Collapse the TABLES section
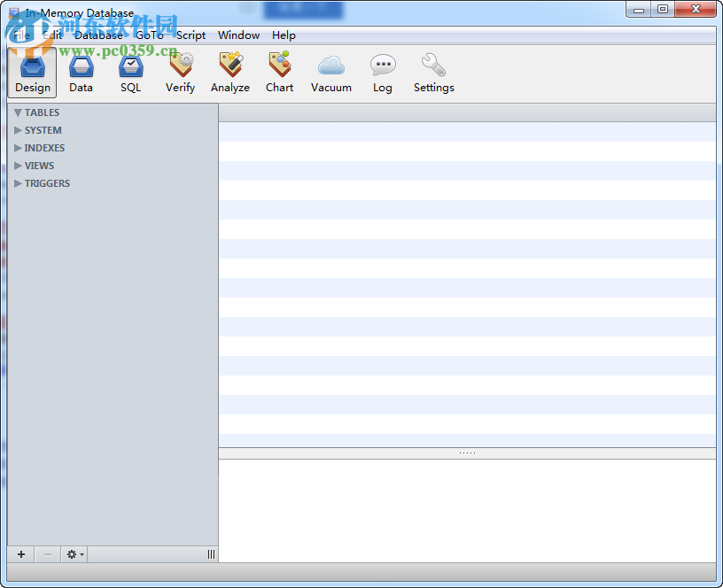 pyautogui.click(x=18, y=112)
